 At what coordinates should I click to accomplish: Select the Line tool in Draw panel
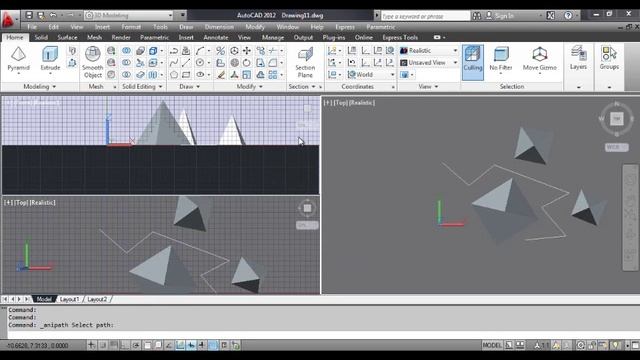pos(186,63)
